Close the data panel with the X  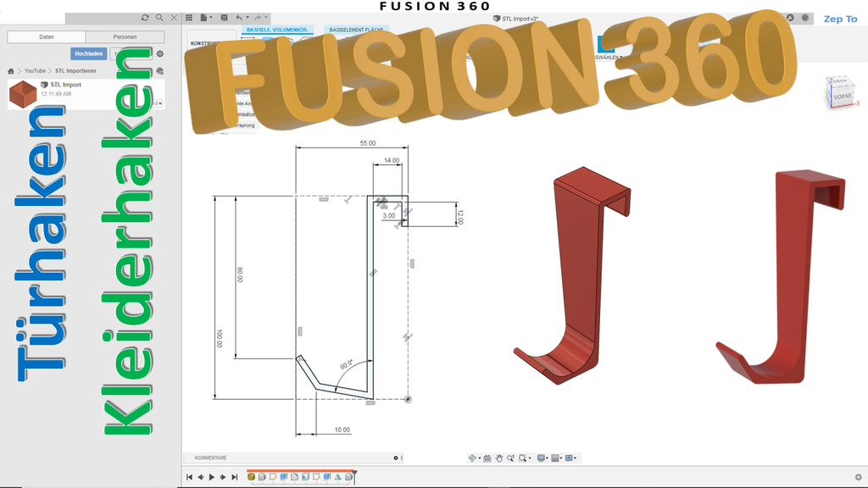click(174, 18)
